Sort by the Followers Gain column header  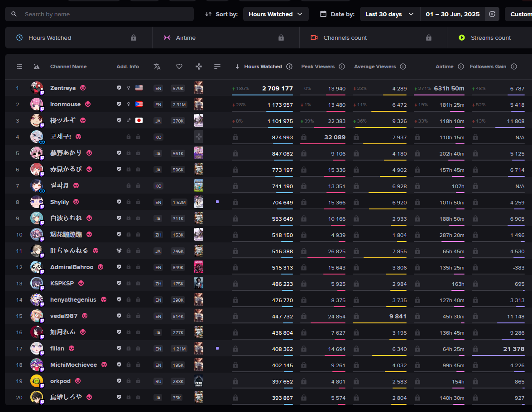pos(488,67)
